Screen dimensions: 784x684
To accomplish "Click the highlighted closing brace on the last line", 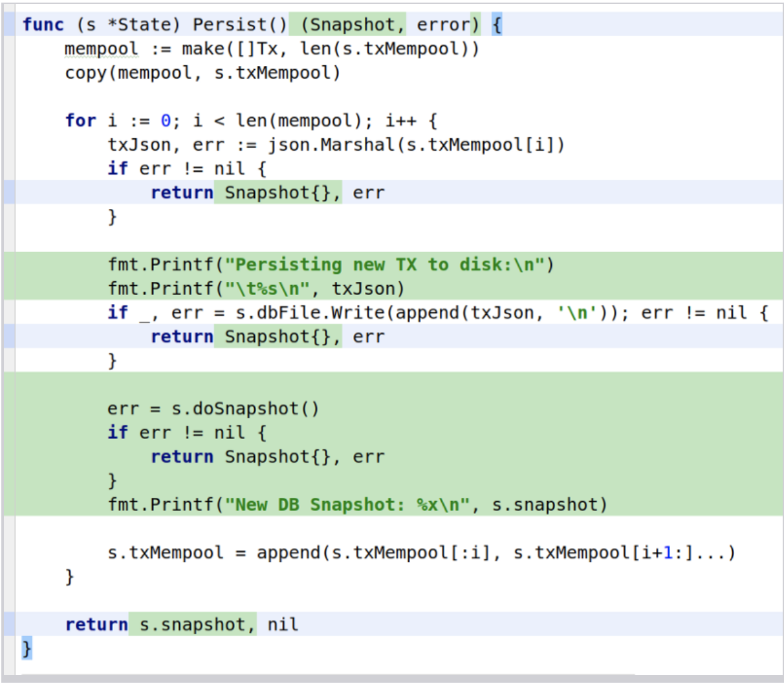I will (x=27, y=648).
